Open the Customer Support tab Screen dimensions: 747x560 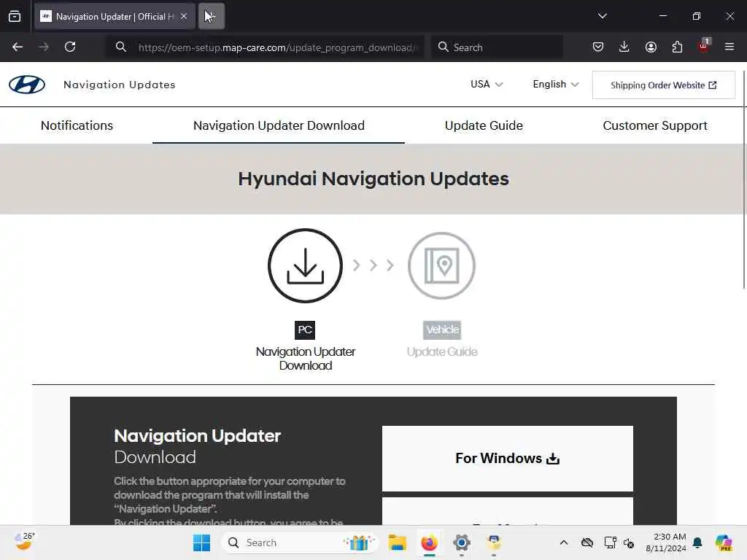[x=655, y=125]
